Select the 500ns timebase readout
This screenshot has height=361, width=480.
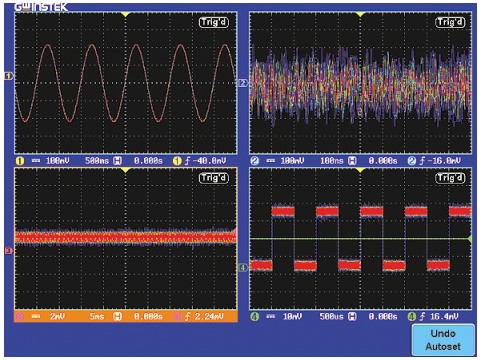click(97, 161)
